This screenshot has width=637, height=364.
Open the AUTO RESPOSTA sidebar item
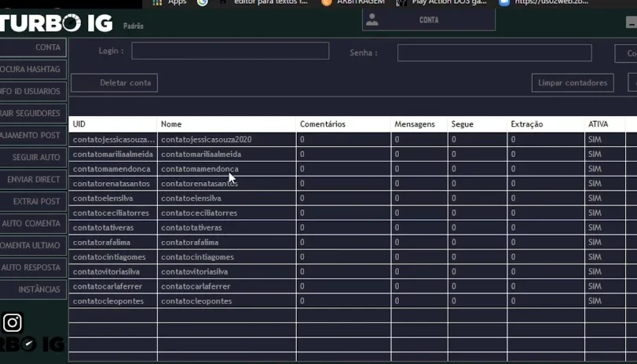32,268
